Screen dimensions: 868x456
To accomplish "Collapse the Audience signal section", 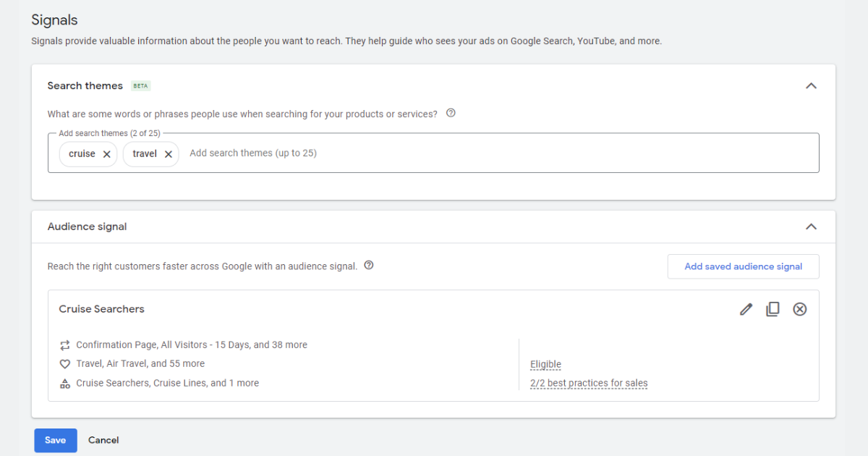I will (811, 226).
